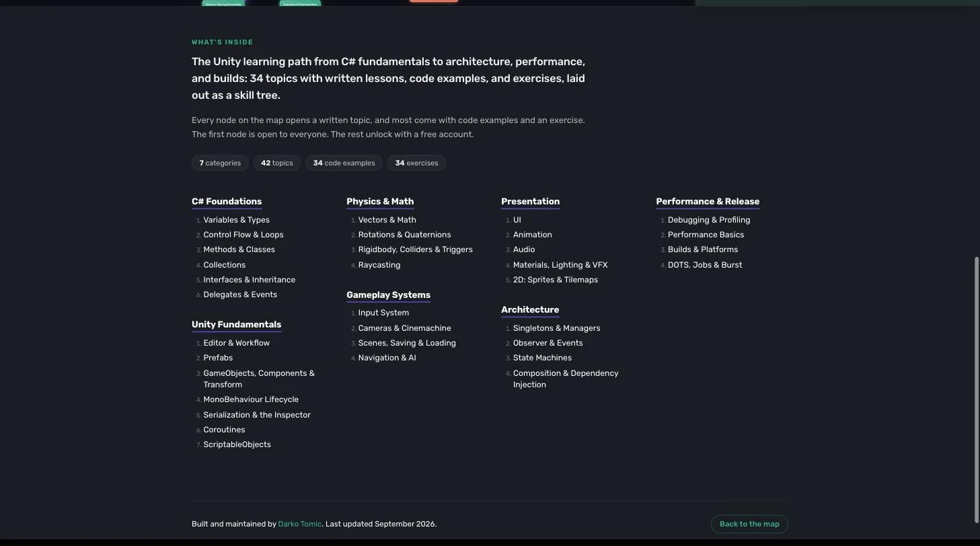The height and width of the screenshot is (546, 980).
Task: Open Singletons & Managers topic
Action: point(556,328)
